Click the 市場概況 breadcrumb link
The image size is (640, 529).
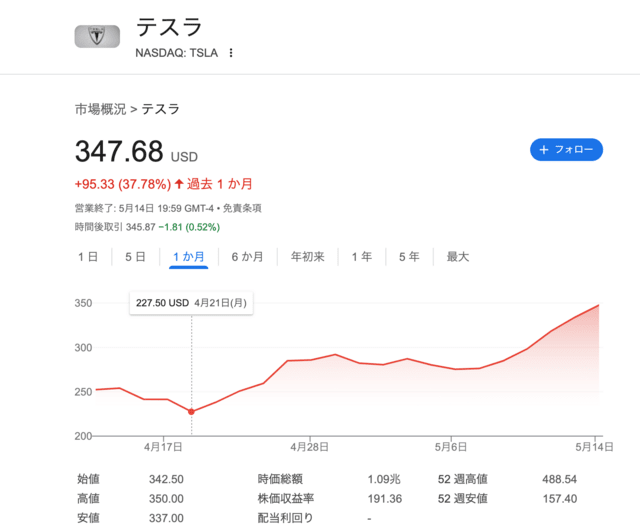click(100, 109)
